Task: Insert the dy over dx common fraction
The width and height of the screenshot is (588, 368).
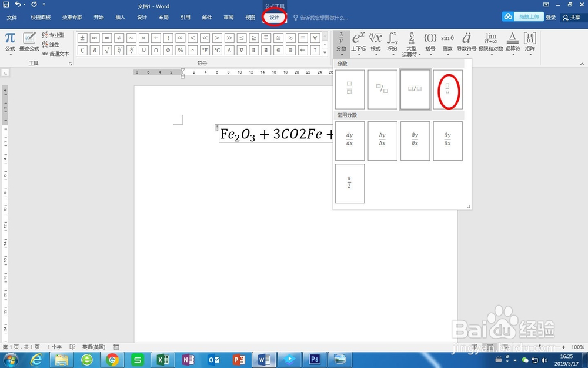Action: [x=349, y=141]
